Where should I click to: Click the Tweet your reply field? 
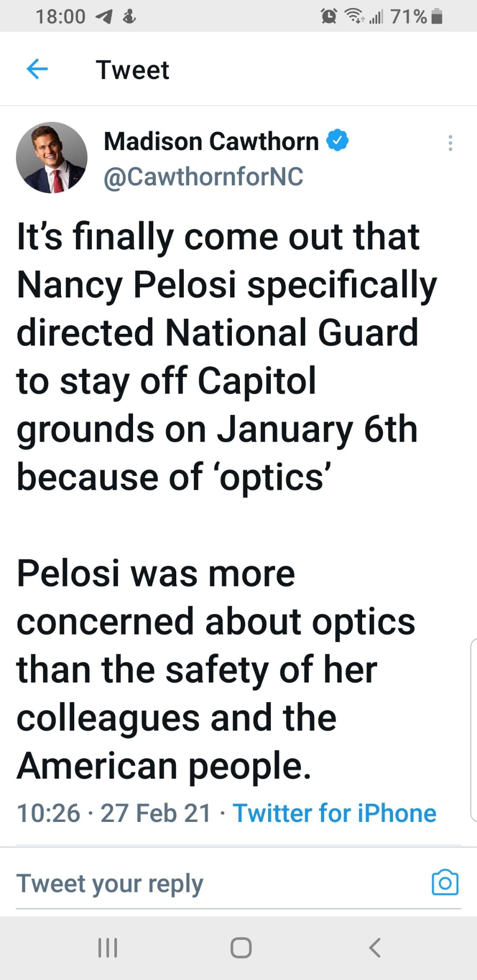[x=214, y=883]
